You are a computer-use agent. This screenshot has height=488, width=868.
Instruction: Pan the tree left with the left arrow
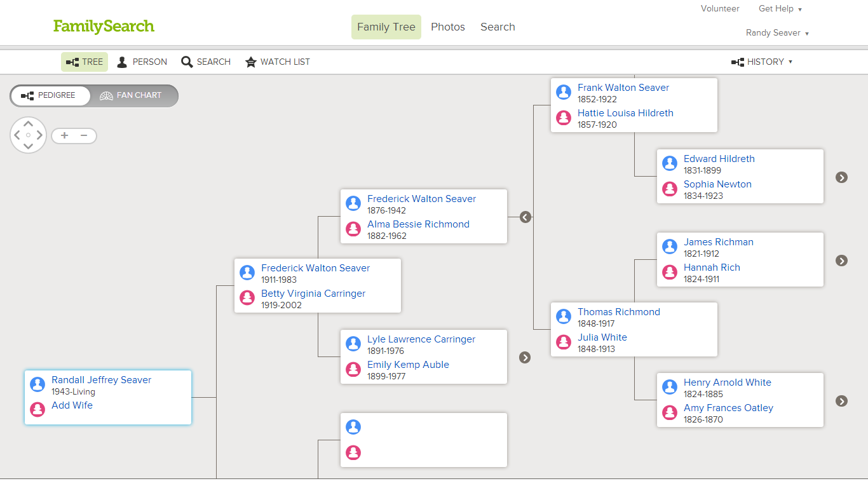coord(17,135)
